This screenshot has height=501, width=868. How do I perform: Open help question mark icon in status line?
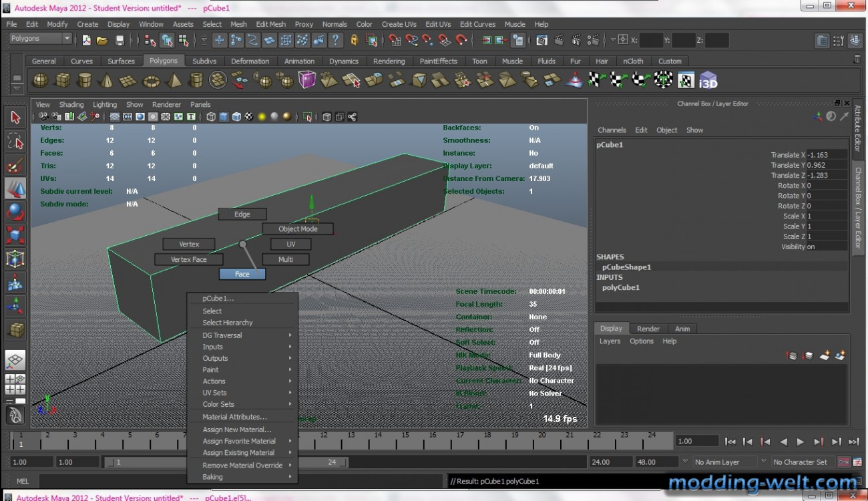(336, 40)
